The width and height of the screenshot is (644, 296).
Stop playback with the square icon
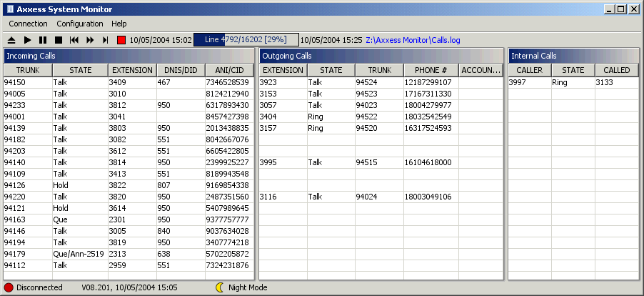point(59,40)
